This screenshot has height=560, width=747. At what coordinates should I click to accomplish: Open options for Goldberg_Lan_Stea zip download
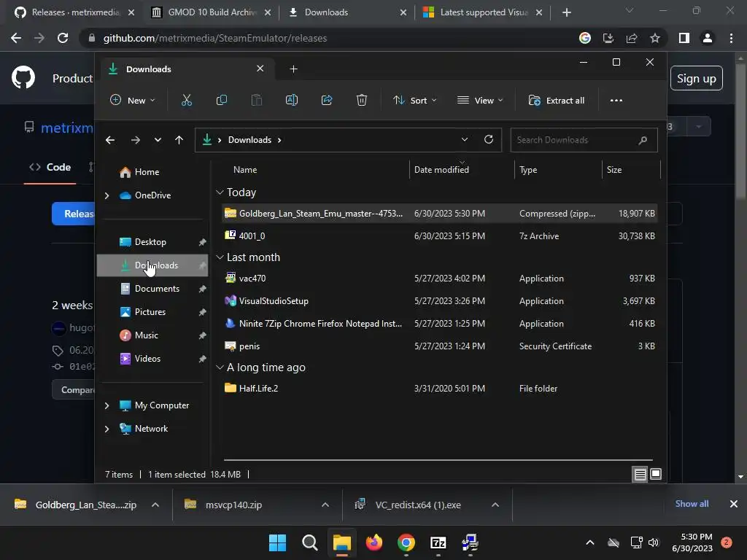[155, 505]
